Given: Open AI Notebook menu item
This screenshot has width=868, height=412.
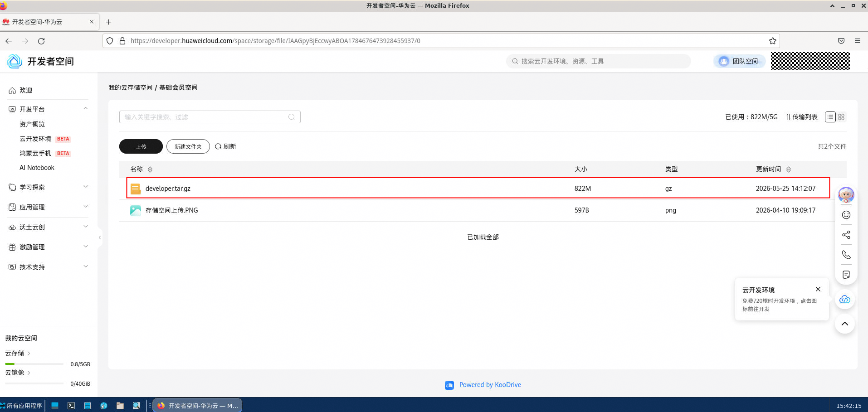Looking at the screenshot, I should 37,168.
